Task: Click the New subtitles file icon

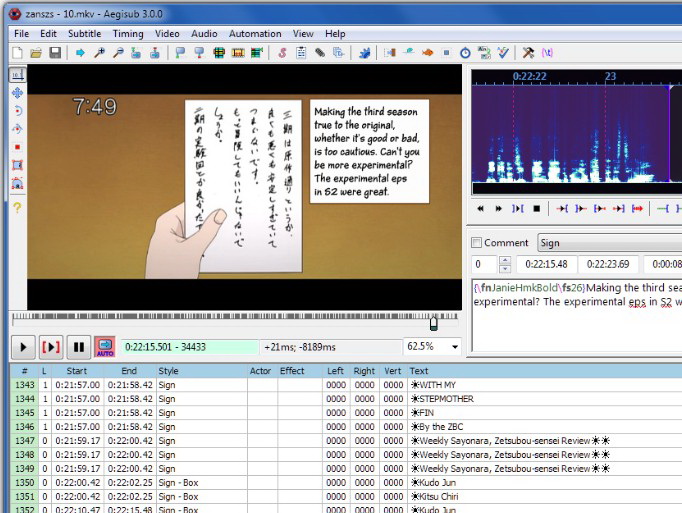Action: (x=17, y=53)
